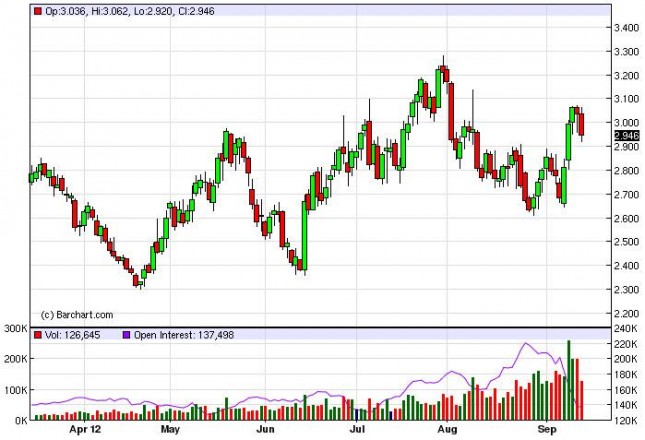645x440 pixels.
Task: Click the 2.300 price axis label
Action: coord(626,289)
